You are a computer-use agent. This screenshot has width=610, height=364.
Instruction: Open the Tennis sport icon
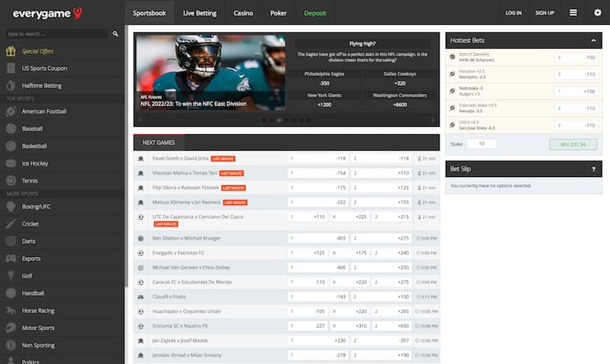coord(11,180)
